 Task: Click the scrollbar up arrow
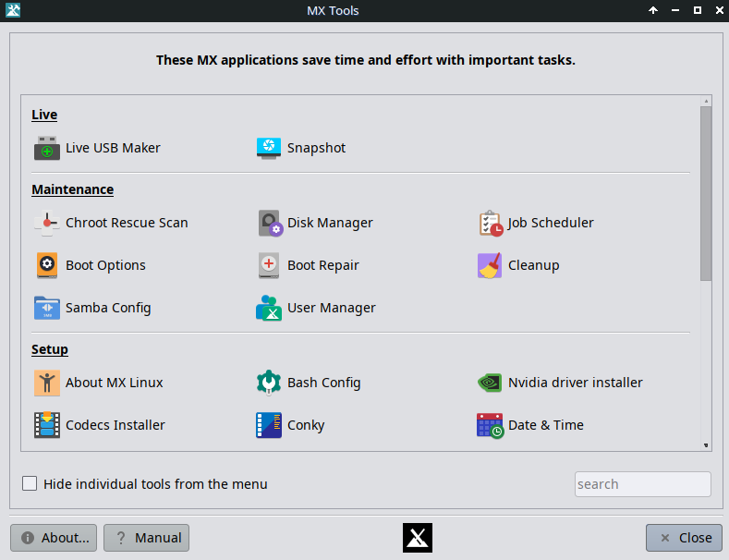point(706,101)
